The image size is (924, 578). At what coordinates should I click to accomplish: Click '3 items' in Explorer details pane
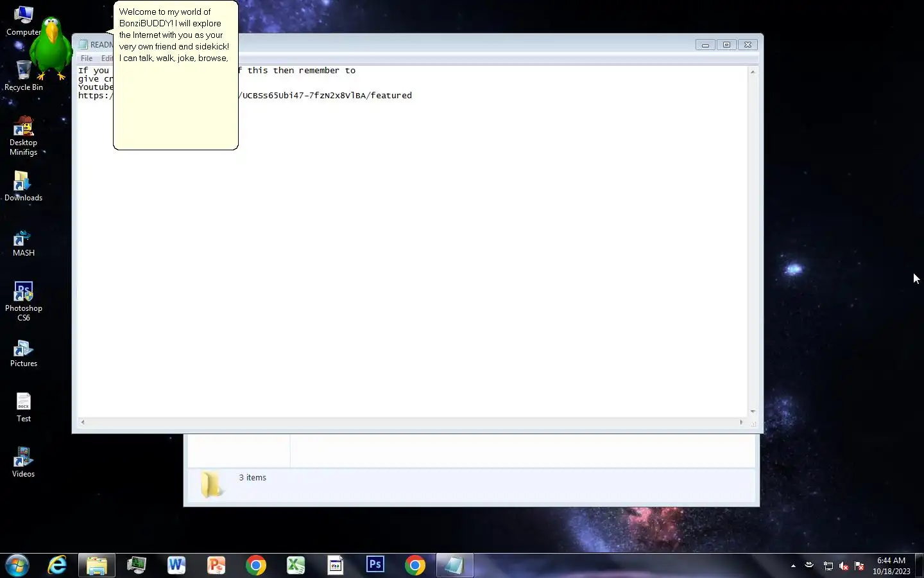pyautogui.click(x=252, y=478)
